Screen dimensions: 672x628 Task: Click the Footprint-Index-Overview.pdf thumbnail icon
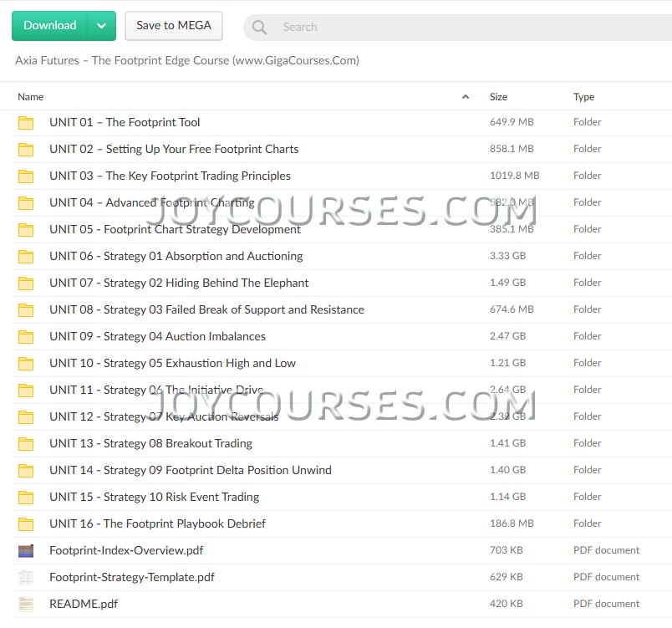pos(26,550)
